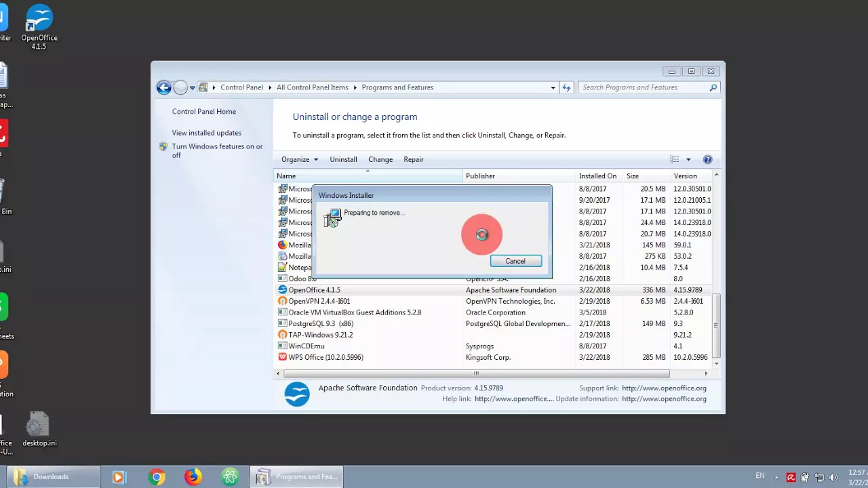Screen dimensions: 868x488
Task: Click the EN language indicator
Action: tap(760, 476)
